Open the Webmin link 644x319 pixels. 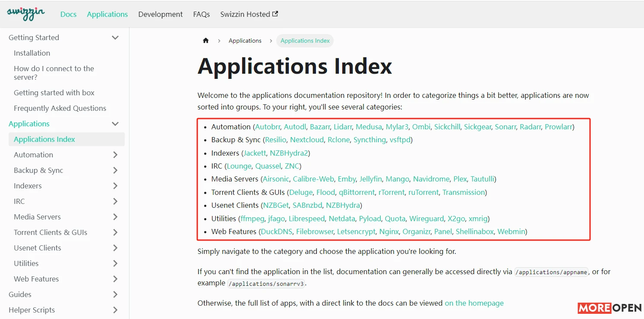click(511, 231)
